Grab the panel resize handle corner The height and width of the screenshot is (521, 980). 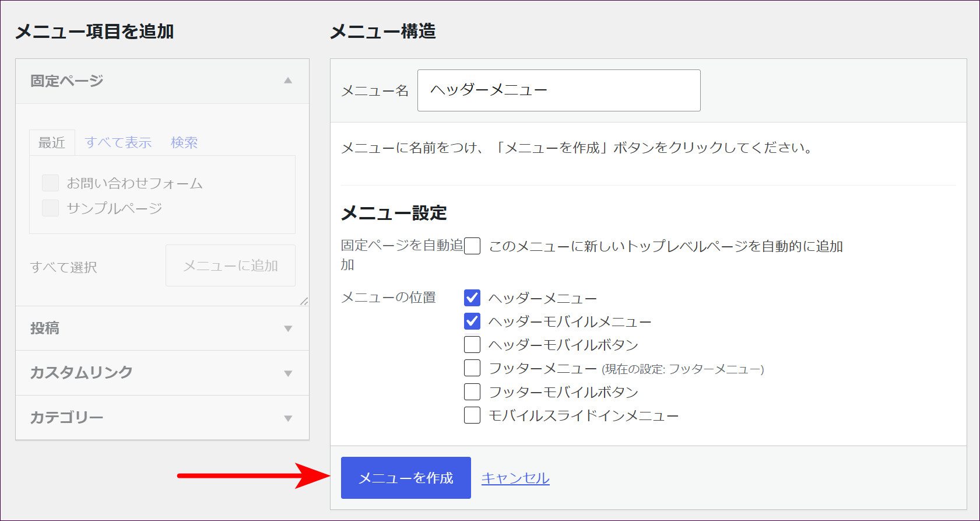point(304,301)
